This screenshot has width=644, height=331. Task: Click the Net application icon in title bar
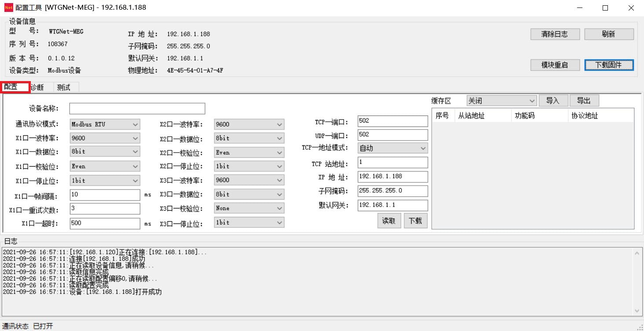9,7
